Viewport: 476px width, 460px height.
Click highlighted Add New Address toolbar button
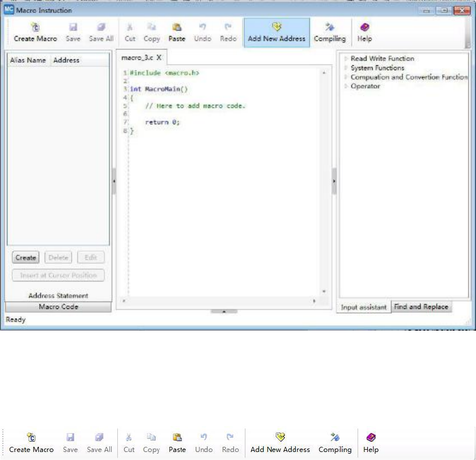tap(276, 33)
